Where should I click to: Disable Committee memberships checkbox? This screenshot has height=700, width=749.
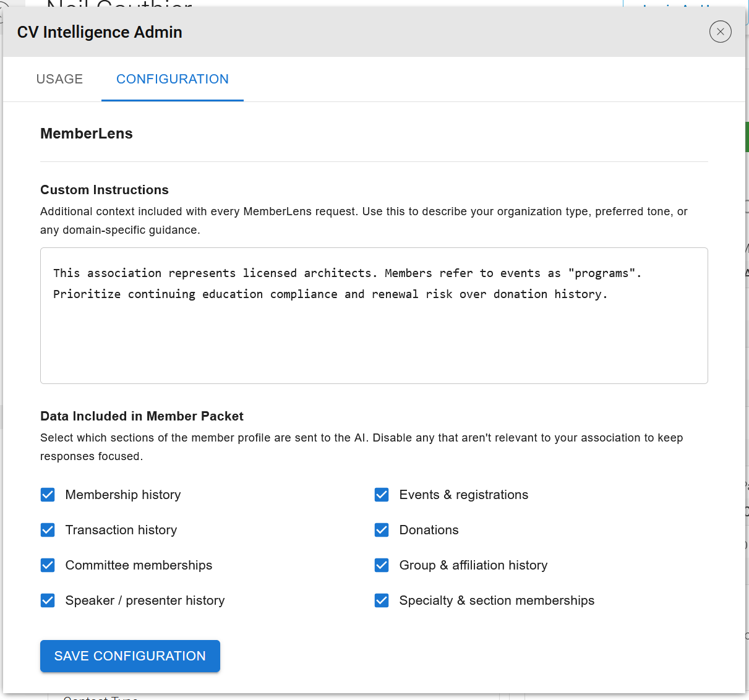(48, 565)
